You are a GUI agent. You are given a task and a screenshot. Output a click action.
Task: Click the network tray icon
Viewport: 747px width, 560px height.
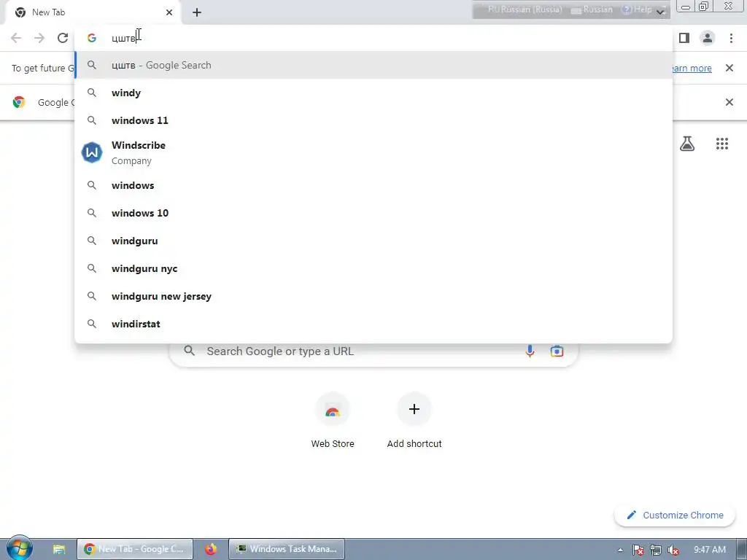[x=656, y=550]
